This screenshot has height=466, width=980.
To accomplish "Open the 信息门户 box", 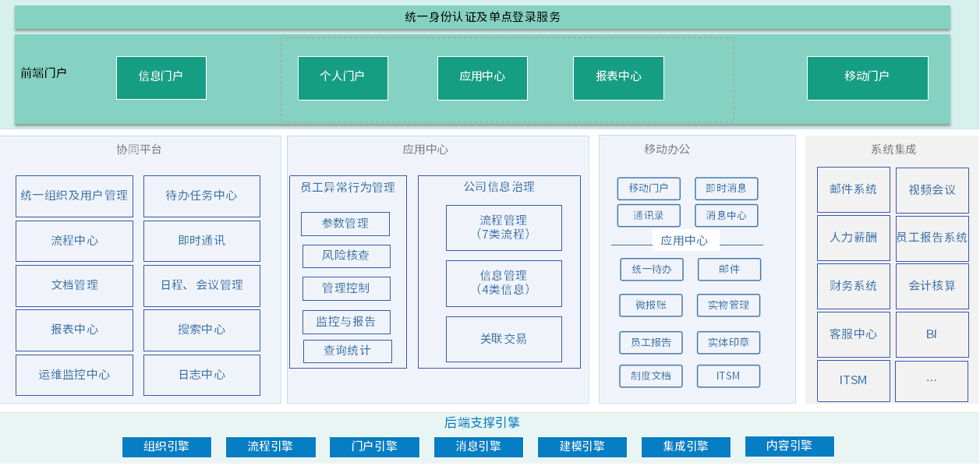I will point(161,78).
